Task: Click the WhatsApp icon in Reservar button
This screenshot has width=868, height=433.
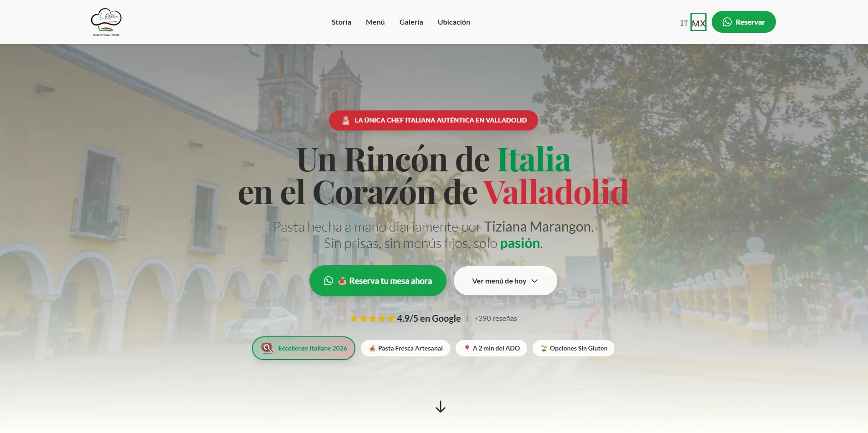Action: pos(727,22)
